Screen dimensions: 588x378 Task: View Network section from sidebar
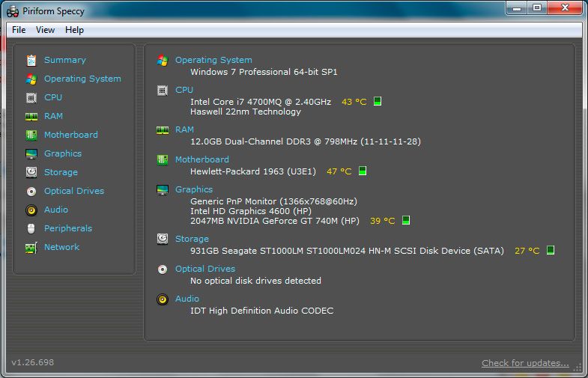click(61, 247)
